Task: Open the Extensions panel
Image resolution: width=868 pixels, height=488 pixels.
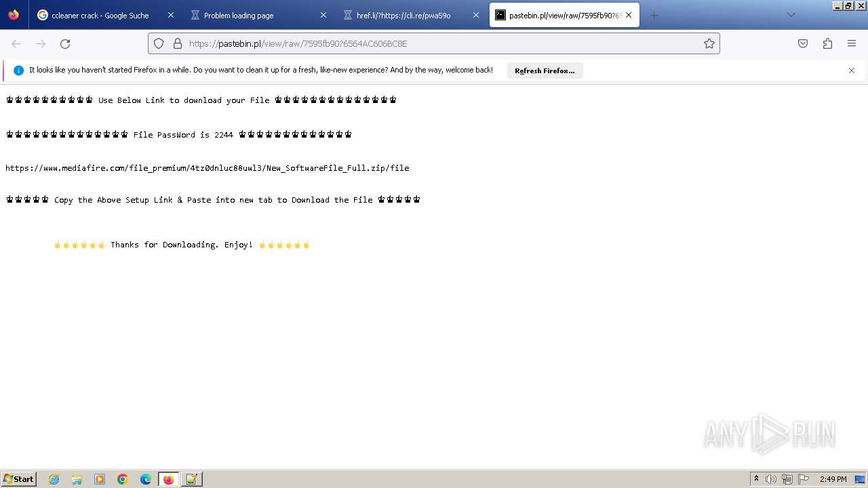Action: coord(827,43)
